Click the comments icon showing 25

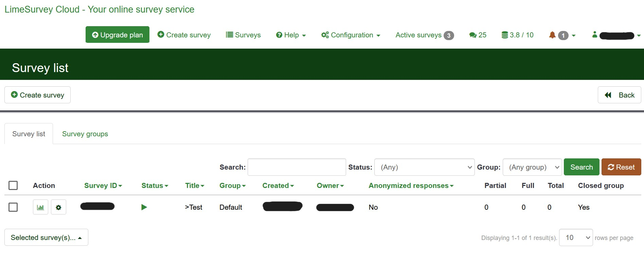click(478, 35)
